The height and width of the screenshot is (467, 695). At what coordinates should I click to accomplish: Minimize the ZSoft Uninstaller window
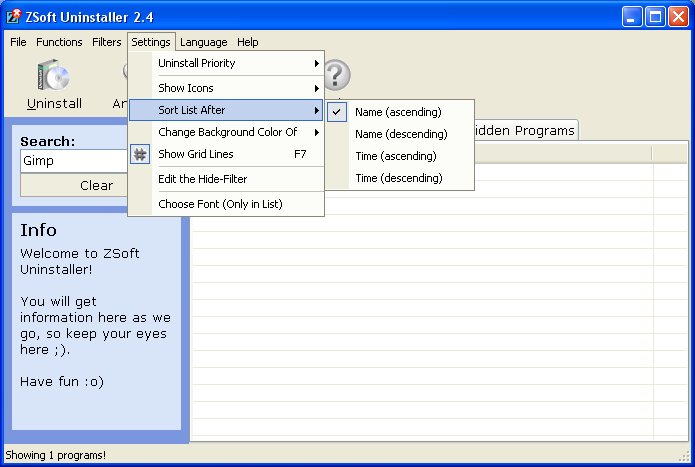click(632, 17)
